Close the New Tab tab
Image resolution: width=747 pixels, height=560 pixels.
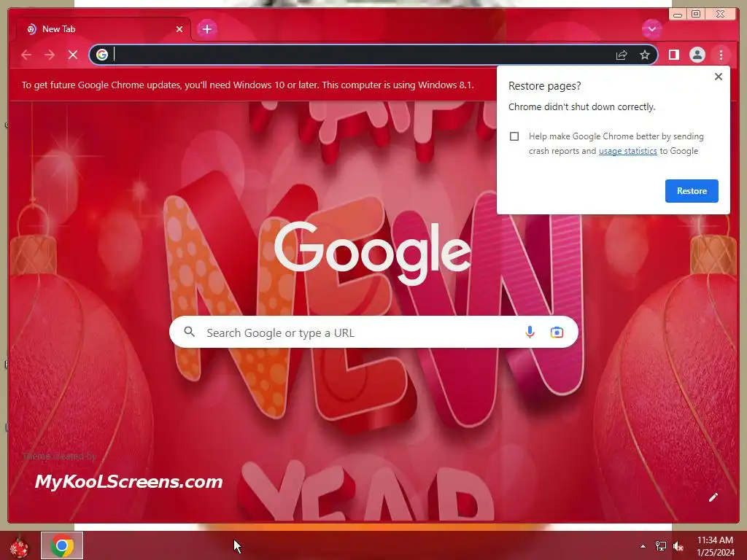[179, 29]
